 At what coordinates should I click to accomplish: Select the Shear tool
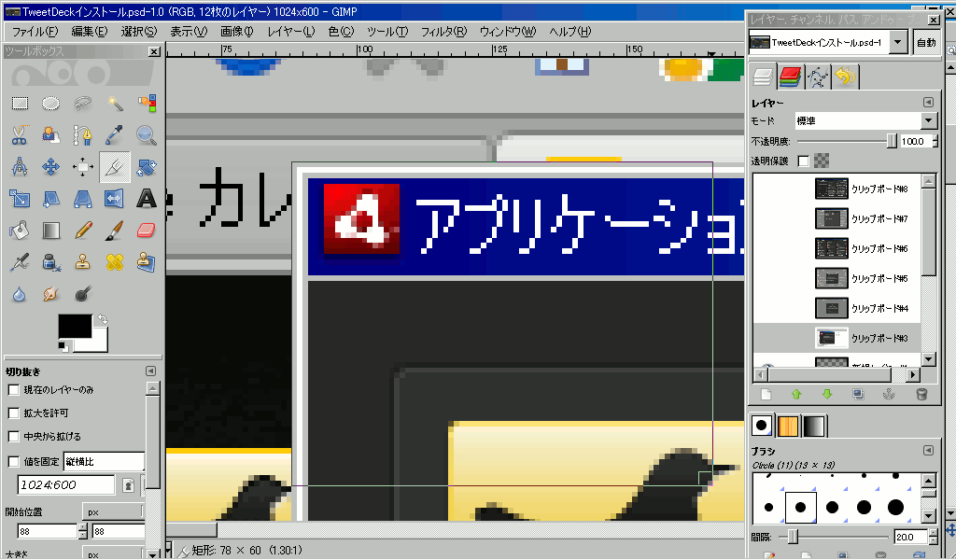pos(50,199)
